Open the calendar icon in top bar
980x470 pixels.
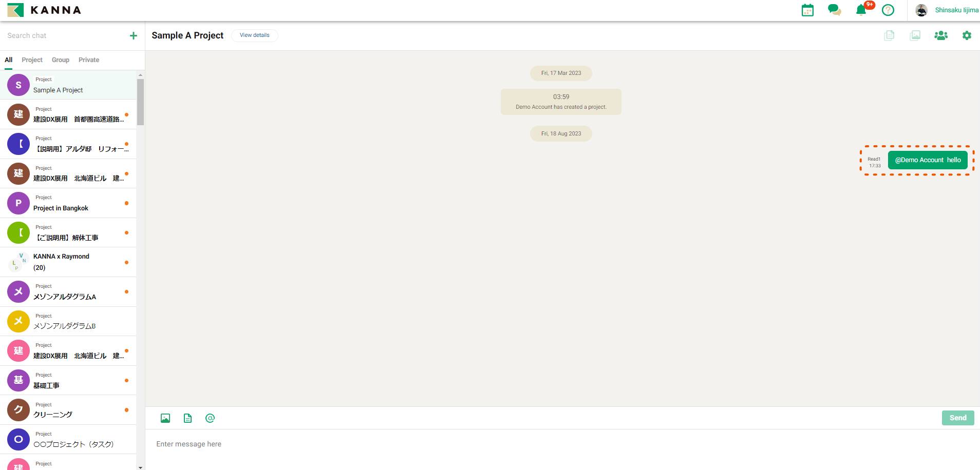[x=807, y=10]
